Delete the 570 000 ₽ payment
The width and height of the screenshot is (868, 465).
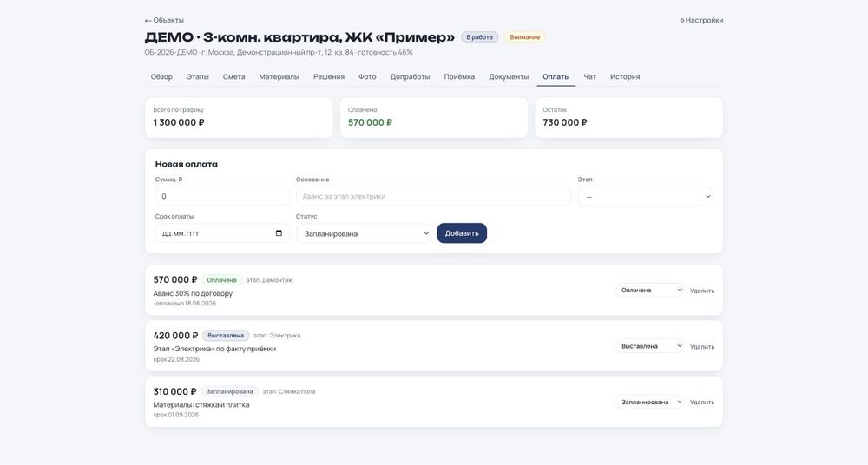coord(702,291)
